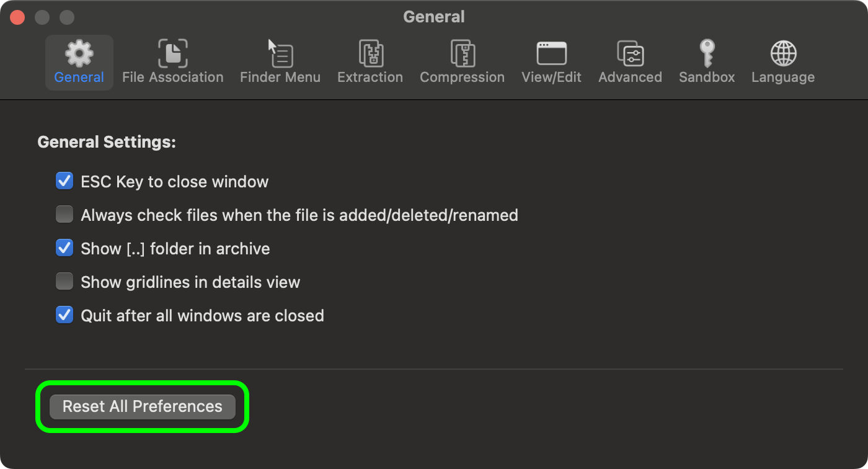Screen dimensions: 868x469
Task: Select the View/Edit window icon
Action: click(551, 54)
